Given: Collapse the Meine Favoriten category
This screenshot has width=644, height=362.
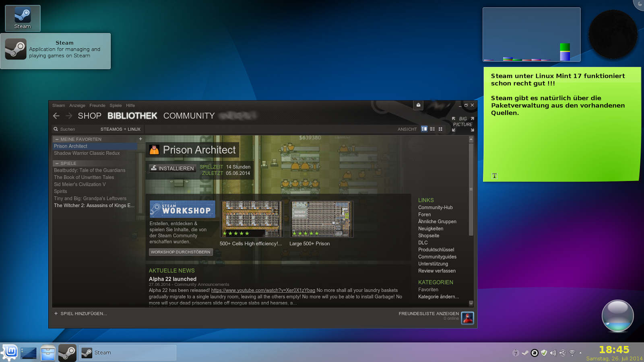Looking at the screenshot, I should [57, 139].
